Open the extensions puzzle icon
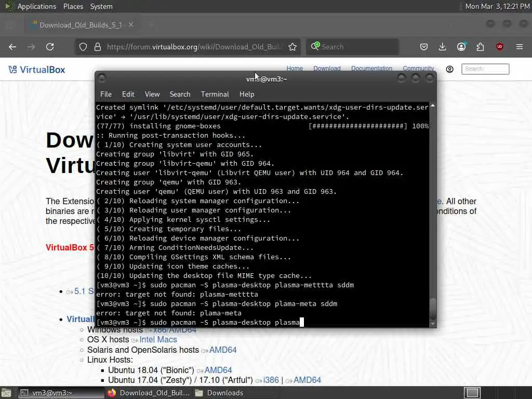This screenshot has height=399, width=532. pyautogui.click(x=480, y=47)
